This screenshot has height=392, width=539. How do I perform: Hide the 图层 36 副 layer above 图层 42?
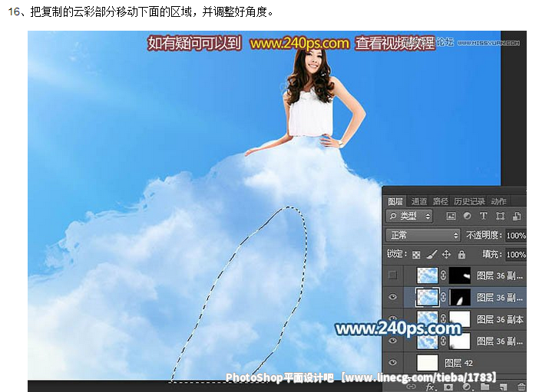tap(392, 341)
